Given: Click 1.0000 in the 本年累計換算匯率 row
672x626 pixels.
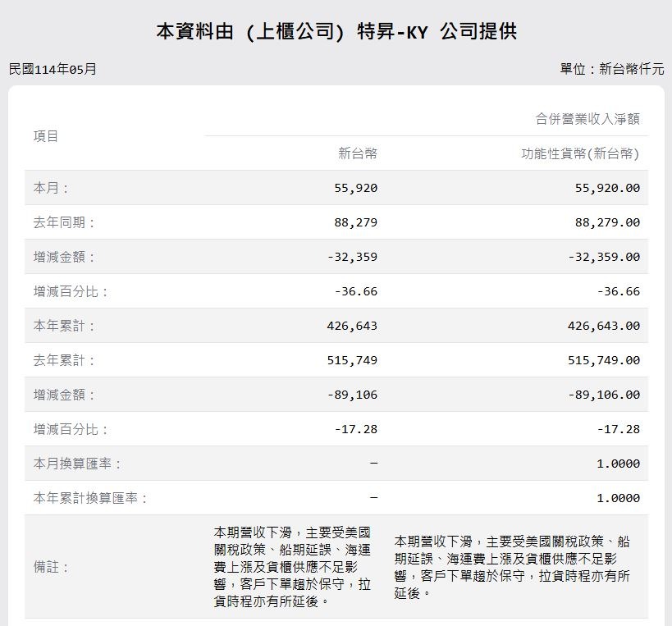Looking at the screenshot, I should (619, 498).
